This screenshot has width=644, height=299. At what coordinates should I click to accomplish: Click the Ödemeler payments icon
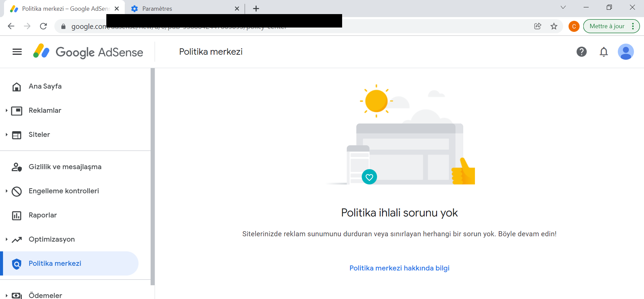pos(16,296)
